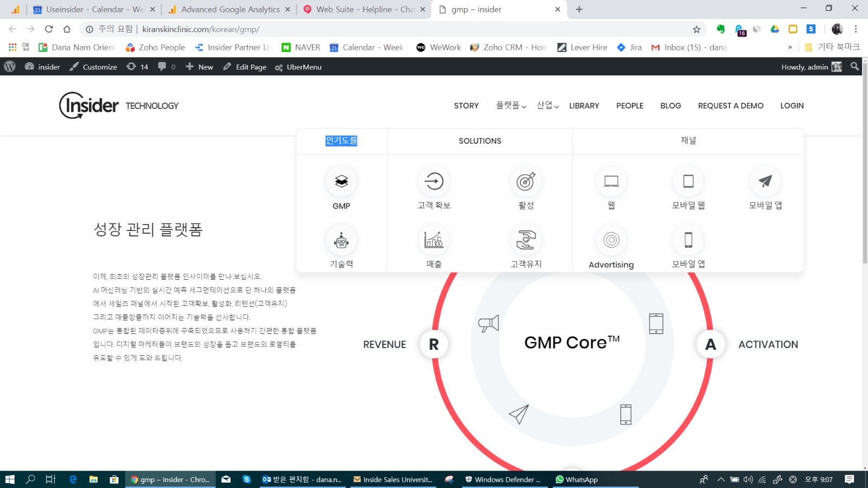Open the 기술력 robot icon
This screenshot has height=488, width=868.
(x=341, y=240)
